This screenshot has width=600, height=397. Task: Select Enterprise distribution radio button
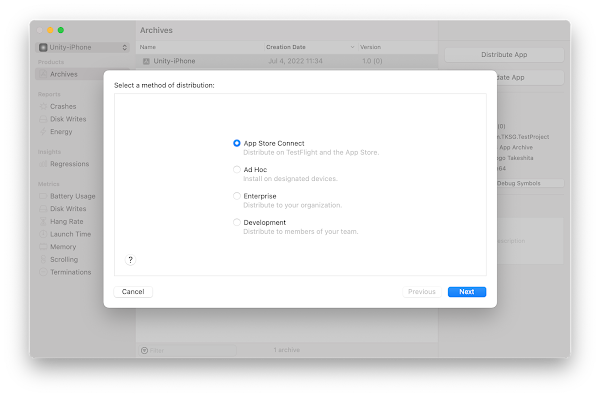[236, 196]
